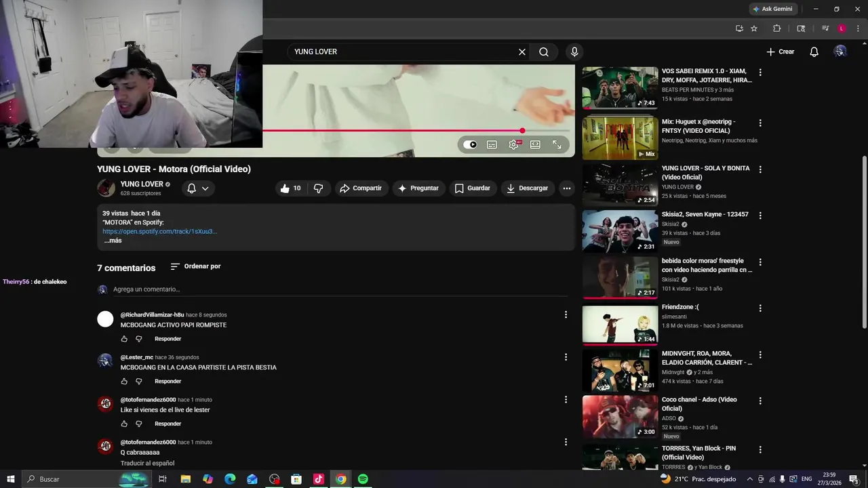Open YouTube notifications bell
Image resolution: width=868 pixels, height=488 pixels.
tap(814, 52)
